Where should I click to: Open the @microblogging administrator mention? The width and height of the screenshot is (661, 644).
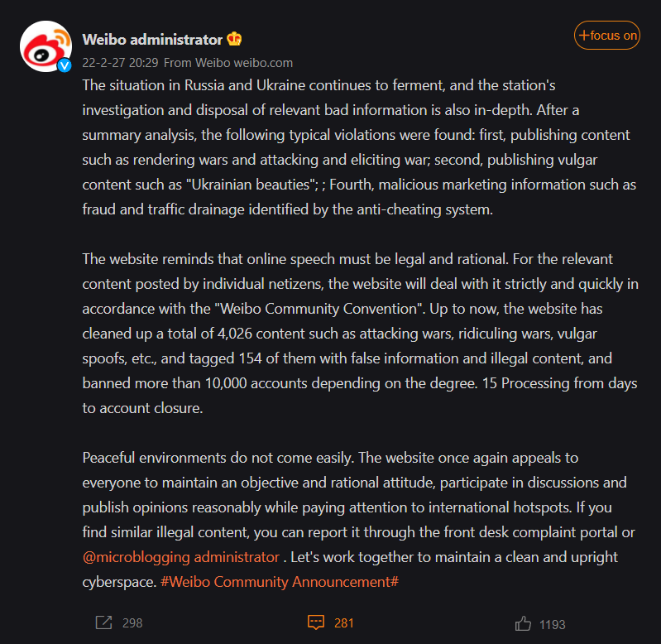pyautogui.click(x=181, y=557)
